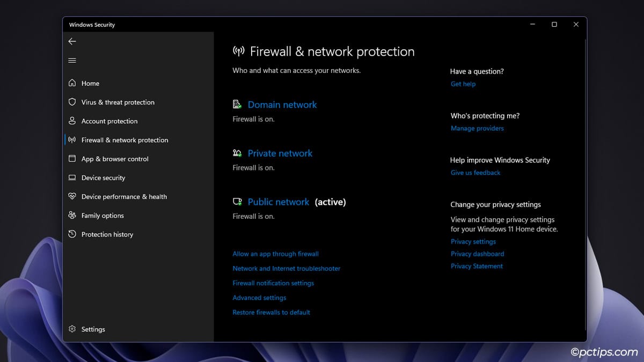Maximize the Windows Security window
Screen dimensions: 644x362
point(554,25)
